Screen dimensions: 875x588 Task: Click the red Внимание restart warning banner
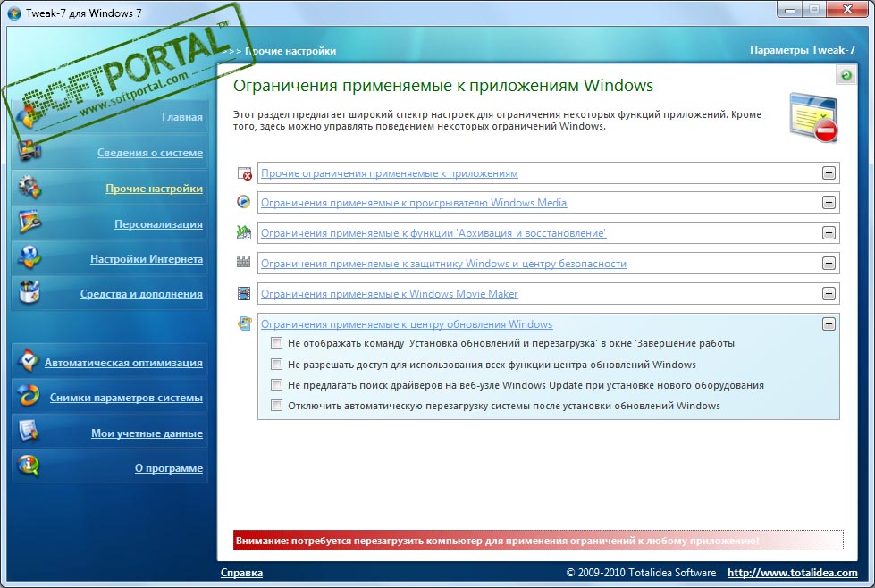coord(538,540)
